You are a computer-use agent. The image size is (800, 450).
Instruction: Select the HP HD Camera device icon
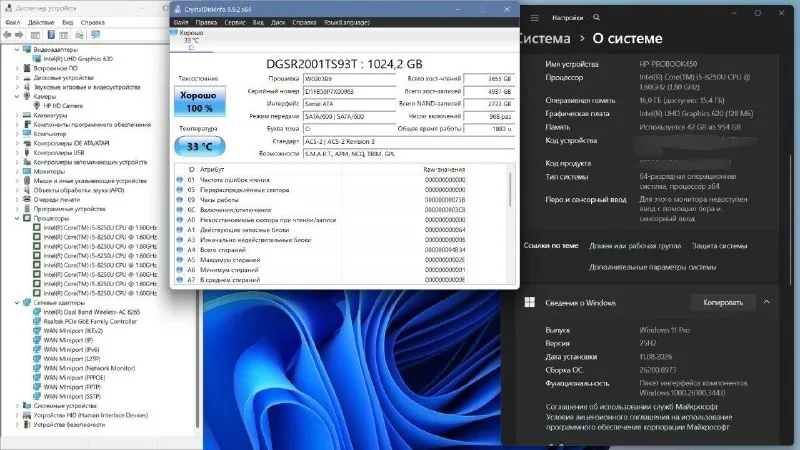pyautogui.click(x=37, y=106)
